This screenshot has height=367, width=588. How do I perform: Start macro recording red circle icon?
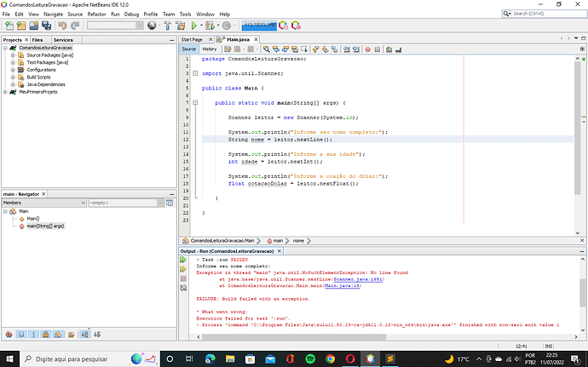368,49
